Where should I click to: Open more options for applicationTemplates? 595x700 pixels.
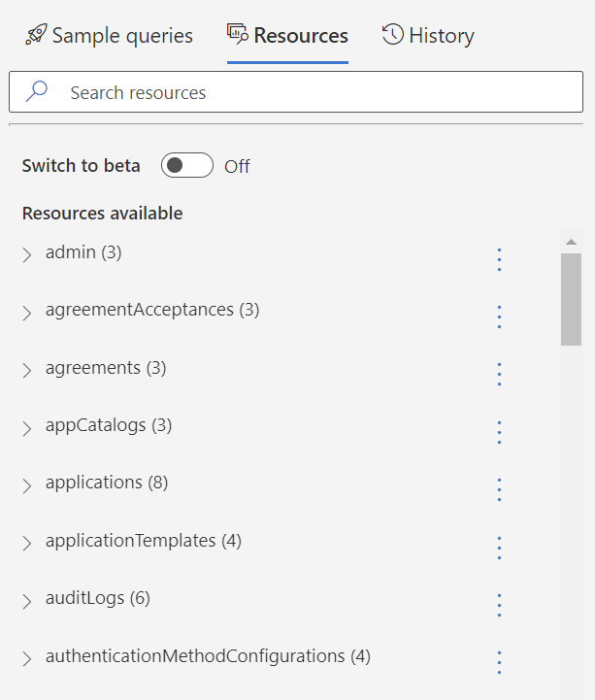[499, 548]
